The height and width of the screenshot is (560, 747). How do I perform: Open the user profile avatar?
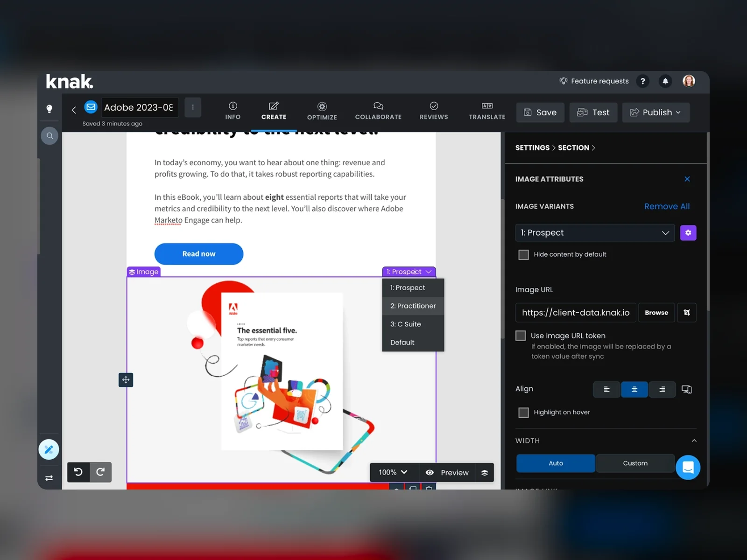(689, 81)
